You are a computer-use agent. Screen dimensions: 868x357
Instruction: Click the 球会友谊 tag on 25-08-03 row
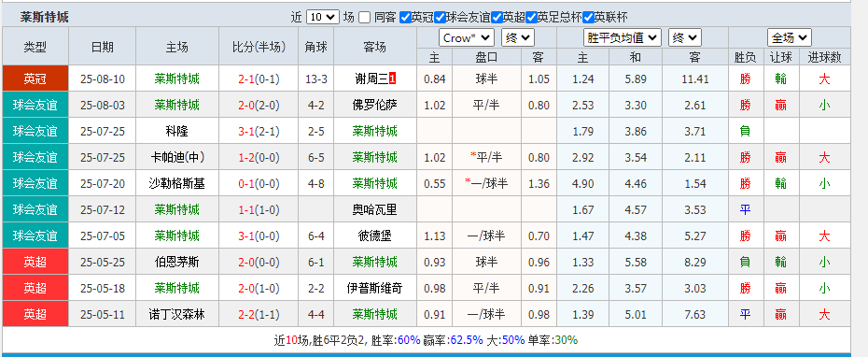(x=35, y=105)
